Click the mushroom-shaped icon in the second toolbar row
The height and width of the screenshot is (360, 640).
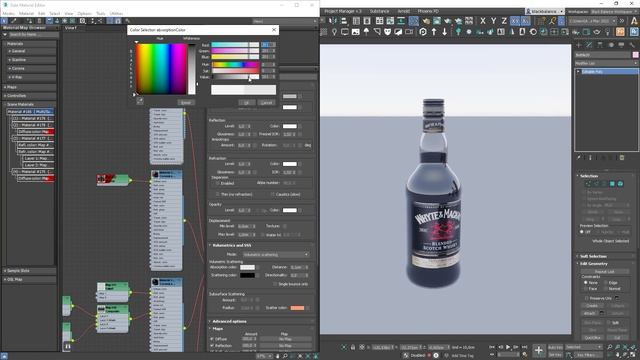(366, 31)
